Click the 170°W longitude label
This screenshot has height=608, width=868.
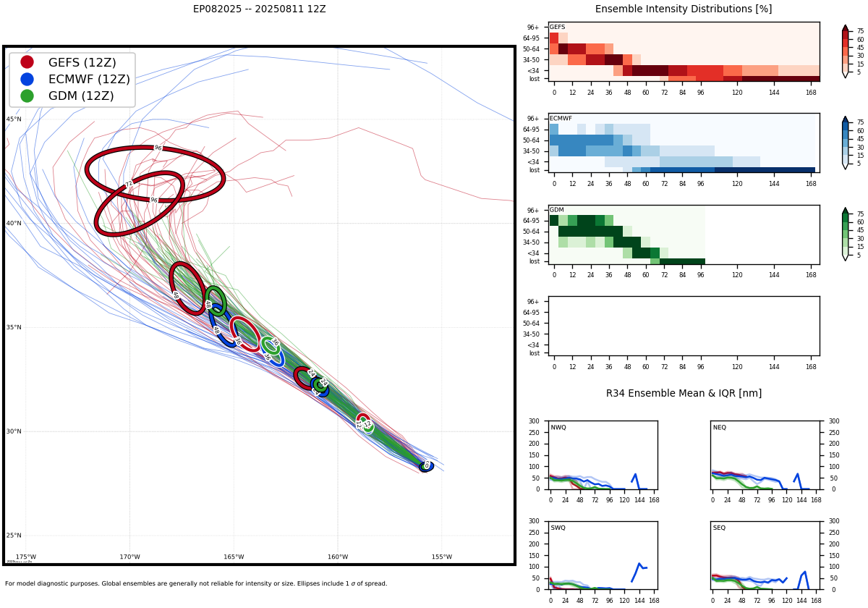(130, 557)
